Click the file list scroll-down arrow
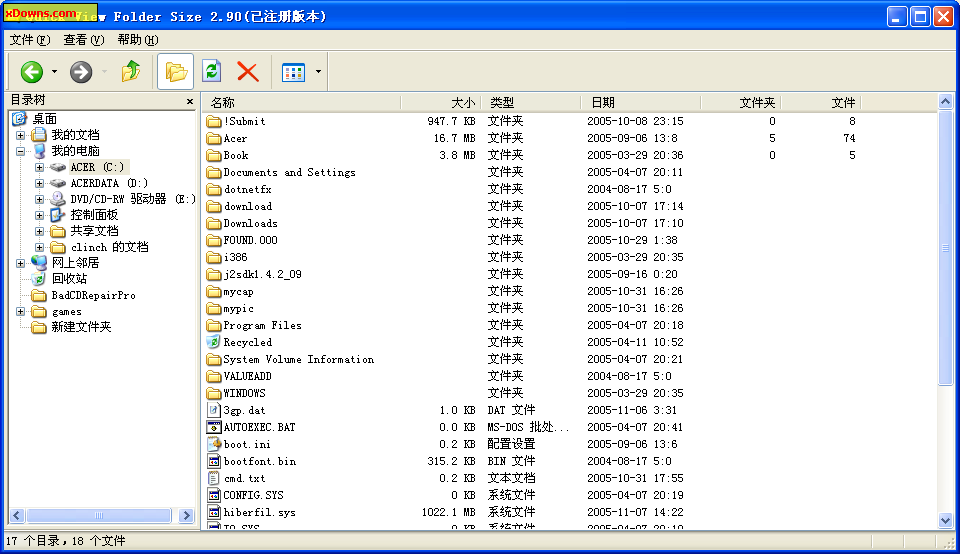Viewport: 960px width, 554px height. [x=945, y=520]
